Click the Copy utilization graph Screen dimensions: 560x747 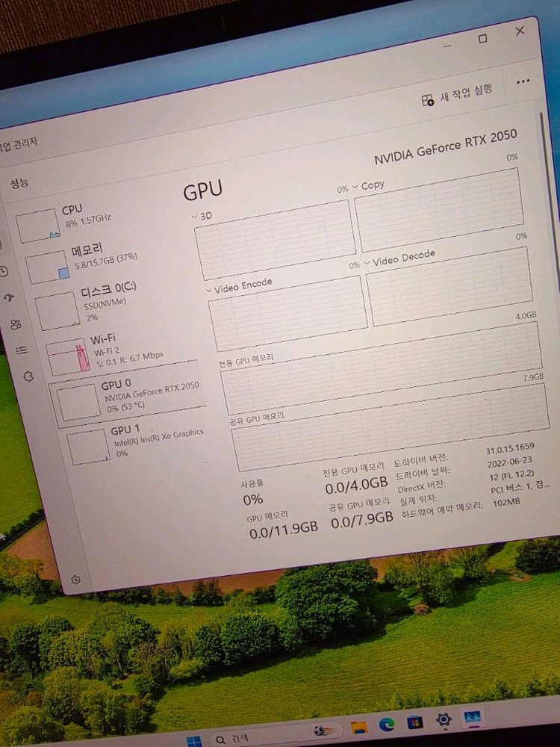438,210
